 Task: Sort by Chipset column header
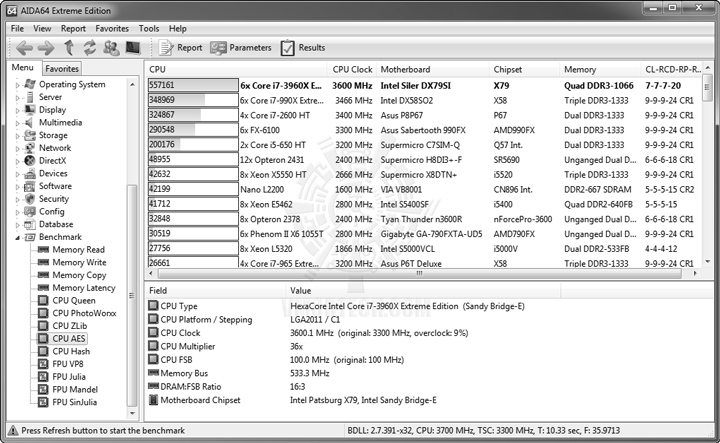(525, 69)
